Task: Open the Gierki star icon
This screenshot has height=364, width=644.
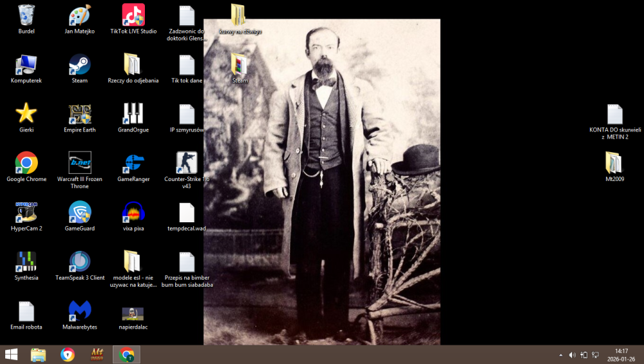Action: coord(26,113)
